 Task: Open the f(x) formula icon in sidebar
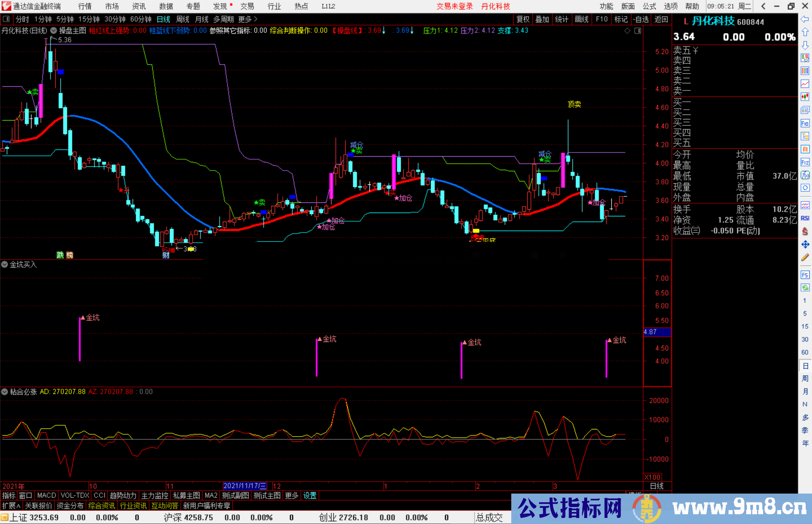(805, 175)
